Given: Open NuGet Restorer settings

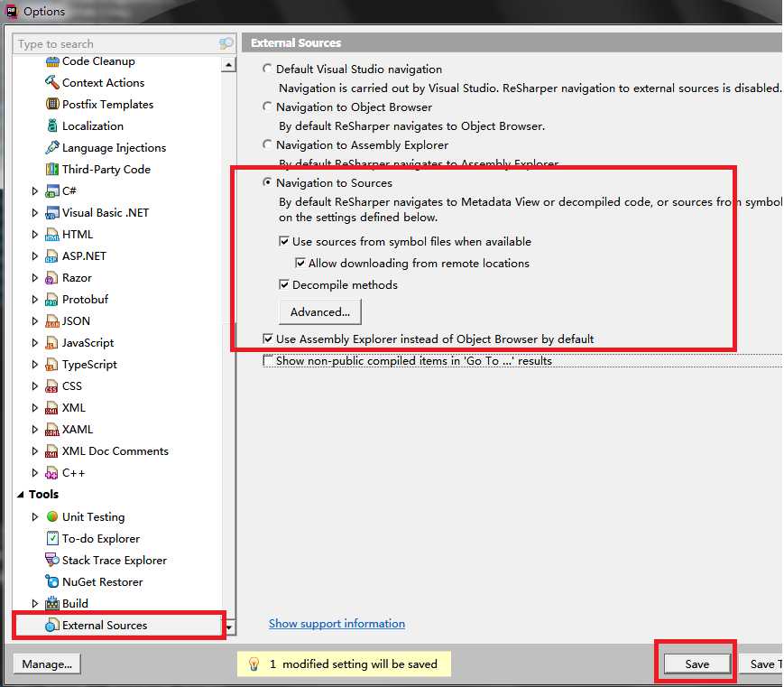Looking at the screenshot, I should coord(103,581).
